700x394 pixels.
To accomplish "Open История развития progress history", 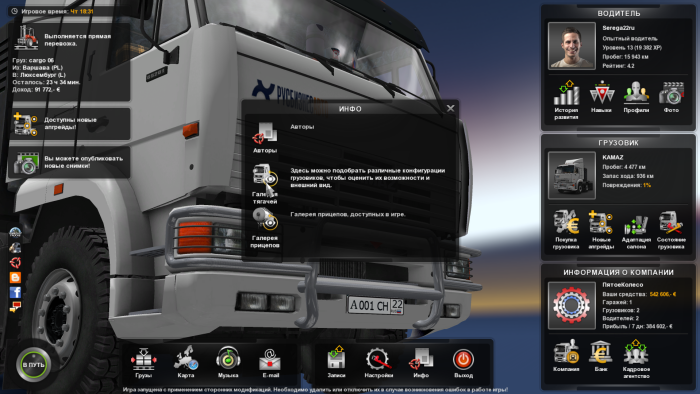I will point(566,100).
